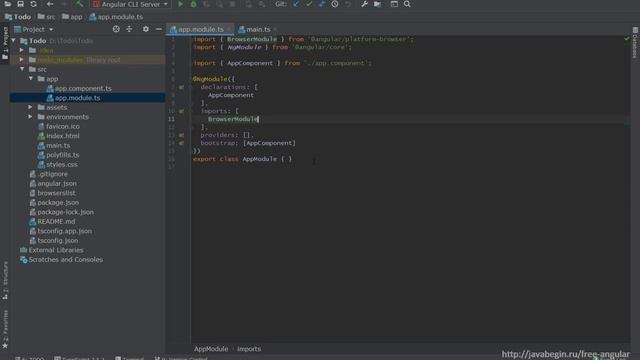This screenshot has width=640, height=360.
Task: Click the Synchronize refresh icon
Action: [33, 4]
